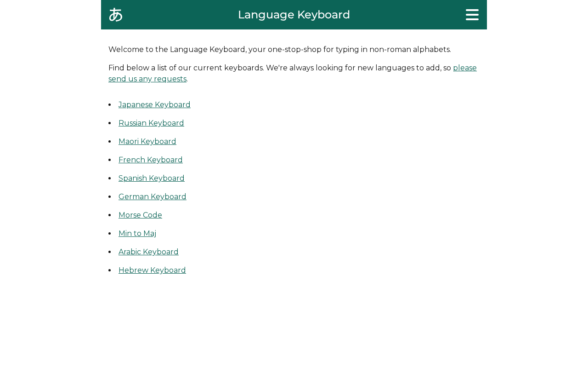Open the Japanese Keyboard link

154,104
